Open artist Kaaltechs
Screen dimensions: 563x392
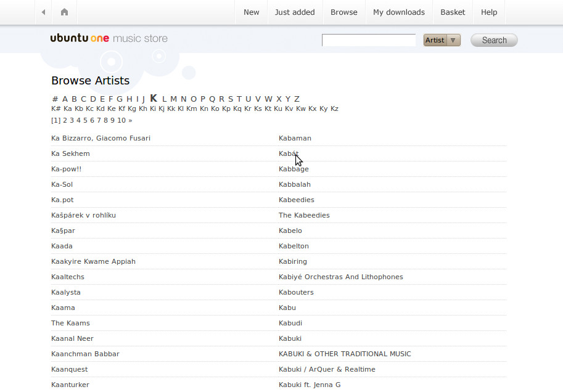(x=68, y=277)
